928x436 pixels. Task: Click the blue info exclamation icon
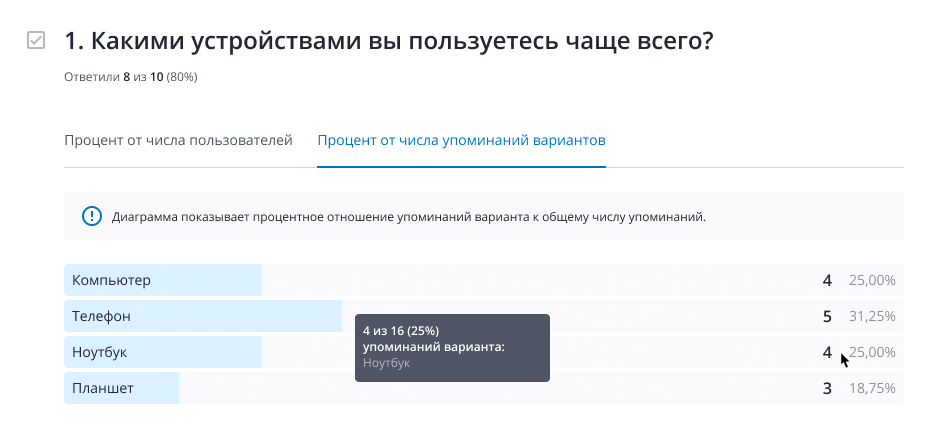pyautogui.click(x=92, y=217)
